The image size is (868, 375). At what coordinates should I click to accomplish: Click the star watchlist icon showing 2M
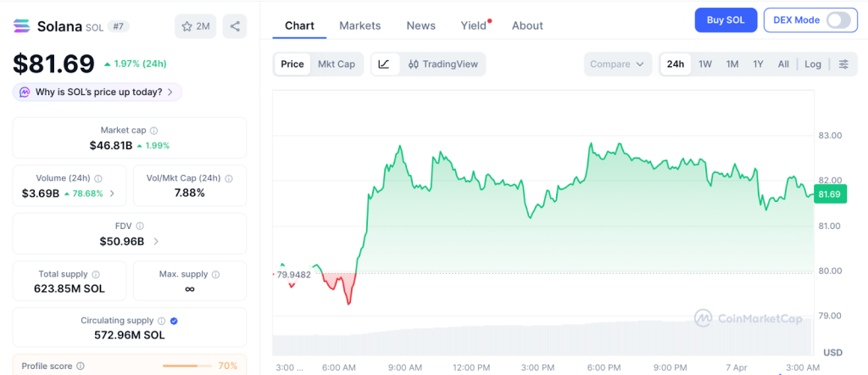195,26
